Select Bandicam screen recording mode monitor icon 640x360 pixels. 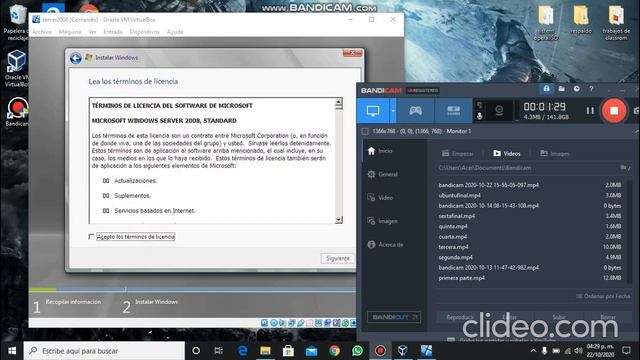tap(373, 111)
